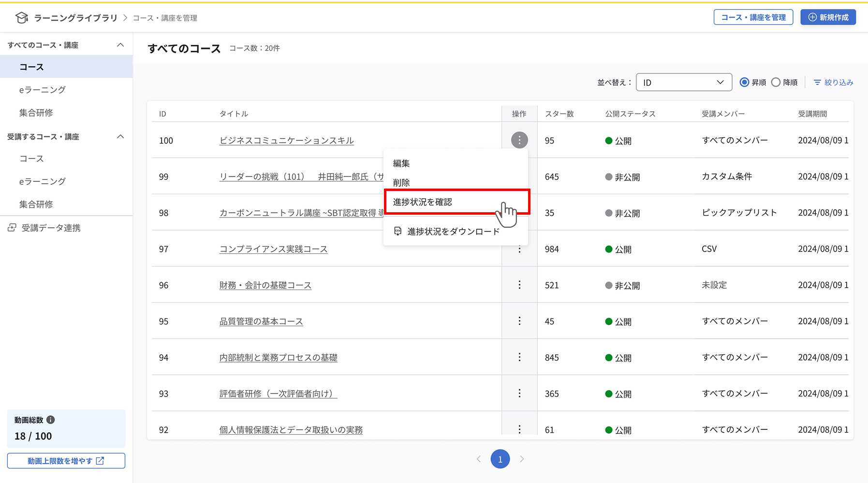Select eラーニング under 受講するコース・講座
This screenshot has width=868, height=483.
[x=43, y=181]
